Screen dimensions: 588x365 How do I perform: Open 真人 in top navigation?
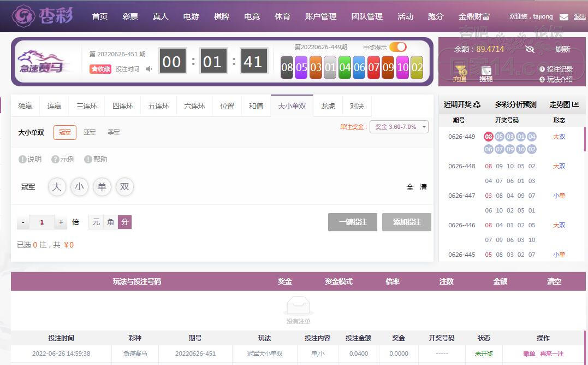click(x=161, y=16)
